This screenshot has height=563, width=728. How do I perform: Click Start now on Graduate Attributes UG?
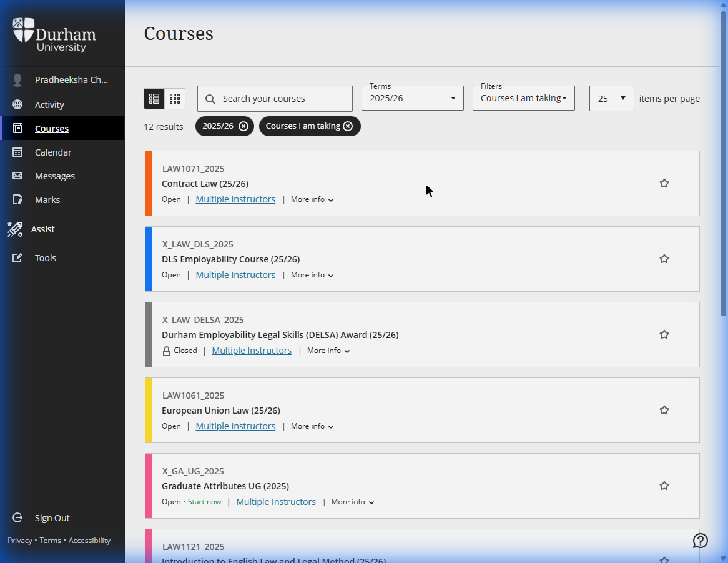tap(204, 501)
